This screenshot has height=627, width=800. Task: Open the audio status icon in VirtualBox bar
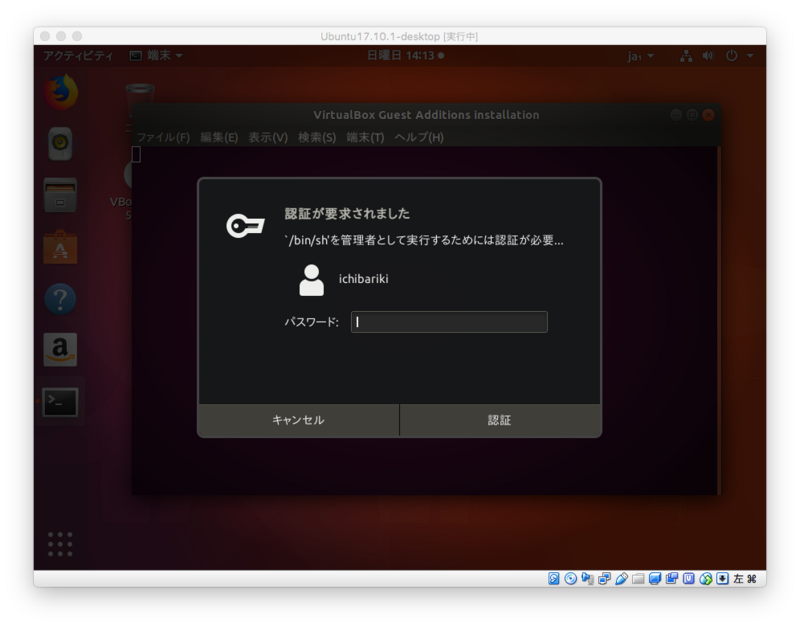tap(587, 579)
